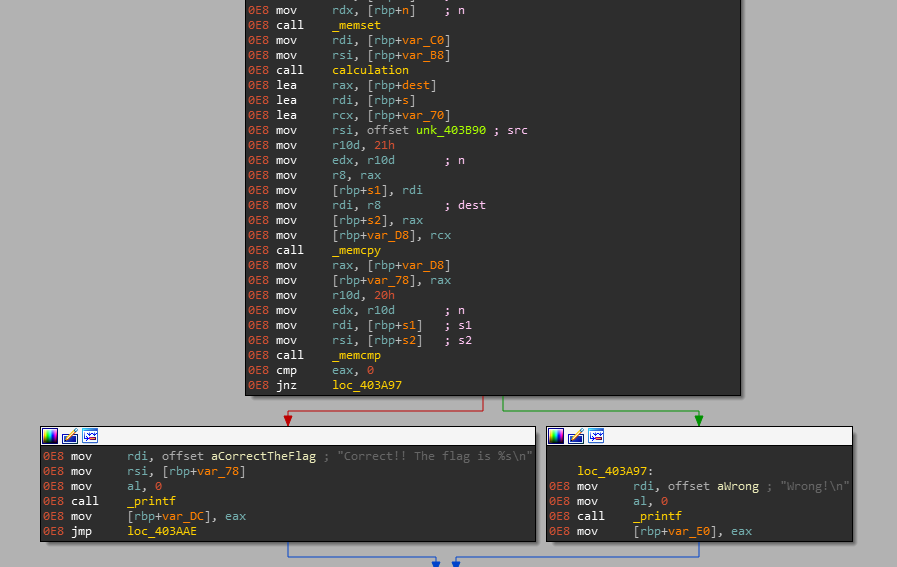Click the color icon on loc_403A97 block

click(556, 436)
